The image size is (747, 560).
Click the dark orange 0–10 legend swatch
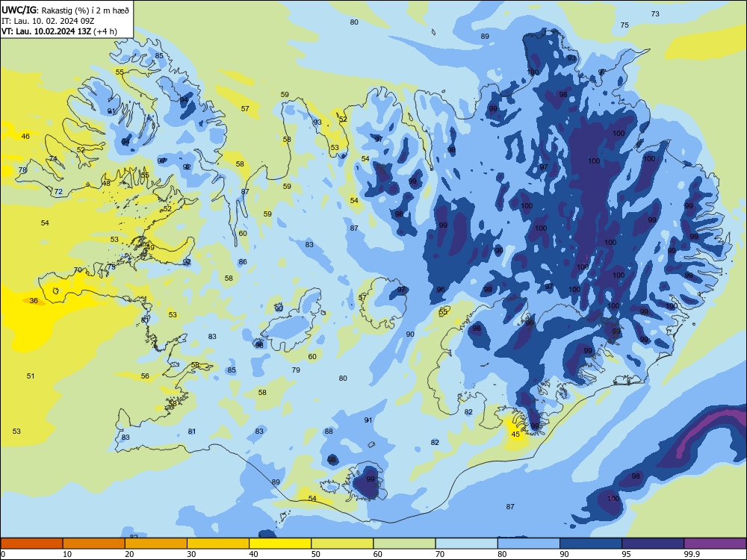tap(31, 544)
